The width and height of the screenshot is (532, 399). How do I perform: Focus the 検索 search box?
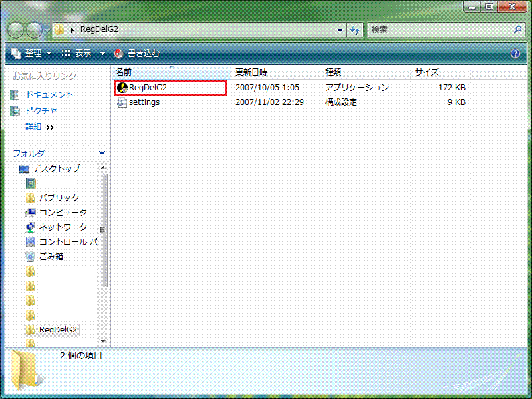(440, 30)
